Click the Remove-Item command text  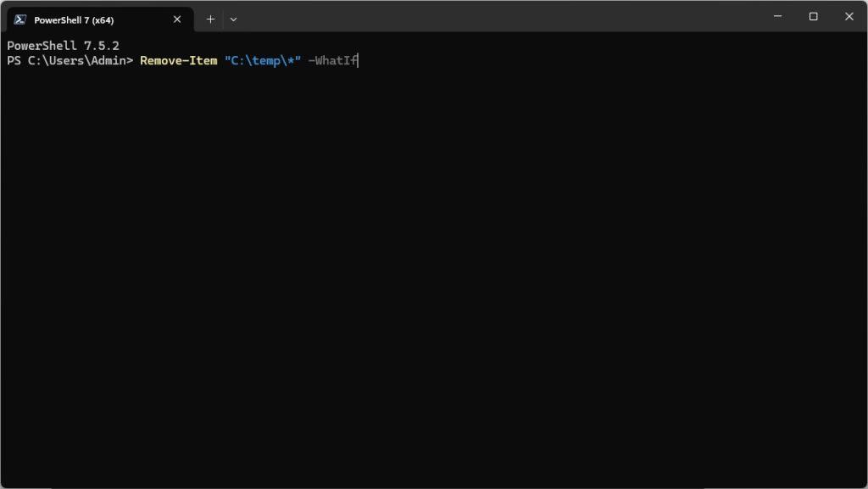pyautogui.click(x=178, y=60)
